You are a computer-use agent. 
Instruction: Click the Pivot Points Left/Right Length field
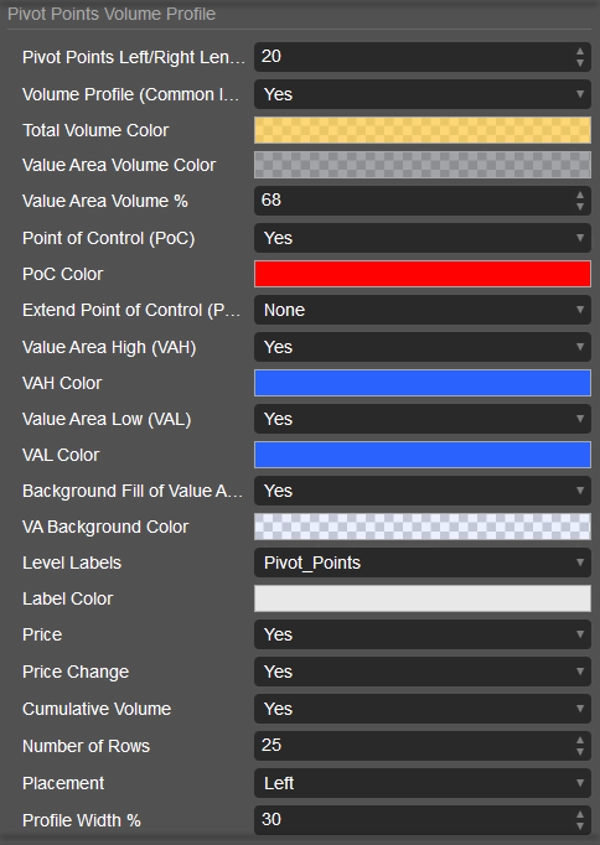[x=412, y=57]
